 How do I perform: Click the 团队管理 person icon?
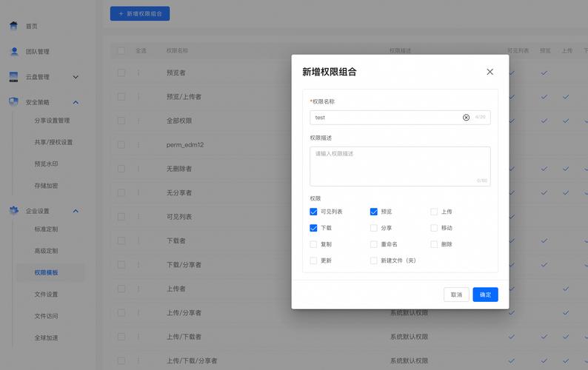click(14, 51)
